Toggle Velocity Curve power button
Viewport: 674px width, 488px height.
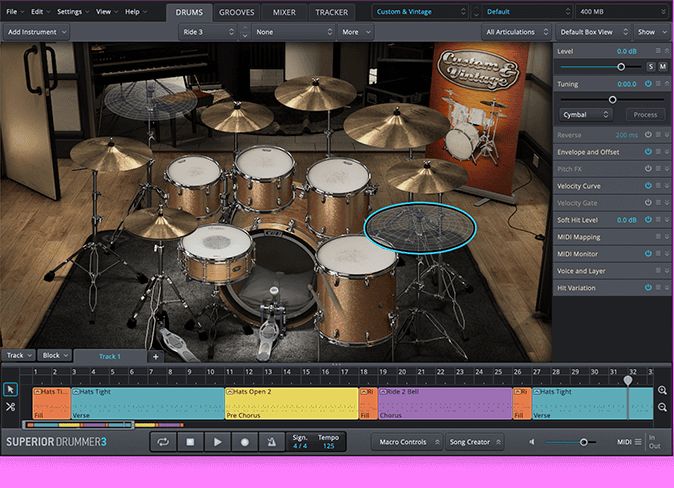[648, 186]
